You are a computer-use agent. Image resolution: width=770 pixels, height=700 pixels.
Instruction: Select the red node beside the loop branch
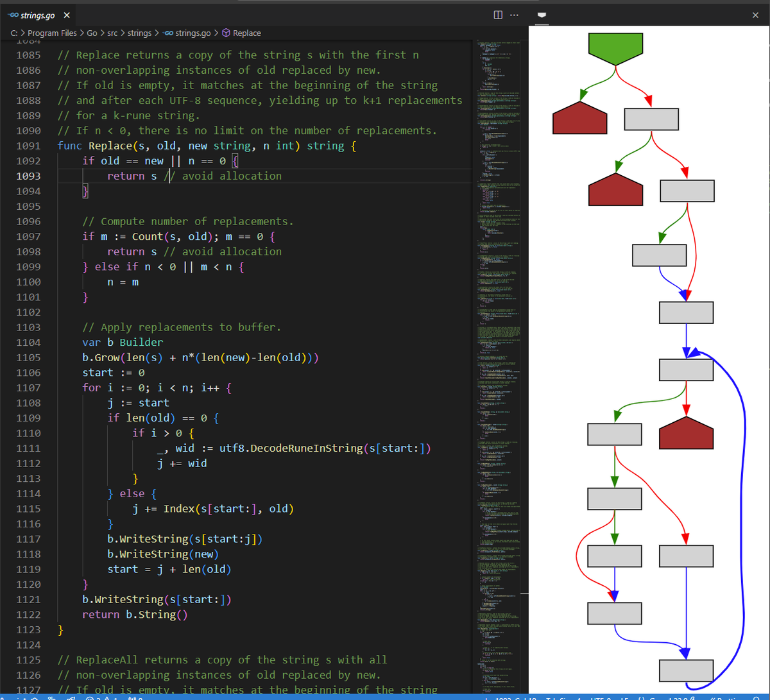686,432
